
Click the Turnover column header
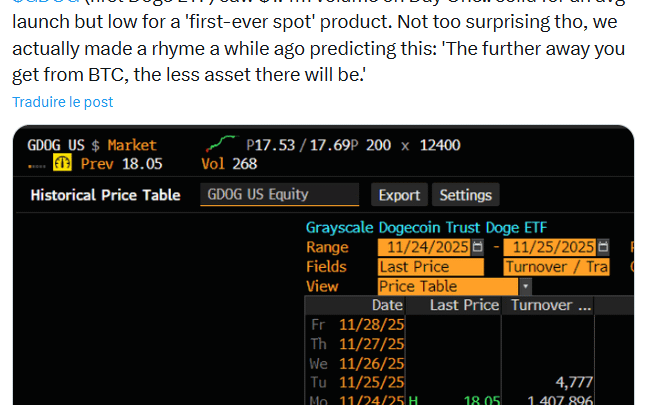tap(551, 305)
